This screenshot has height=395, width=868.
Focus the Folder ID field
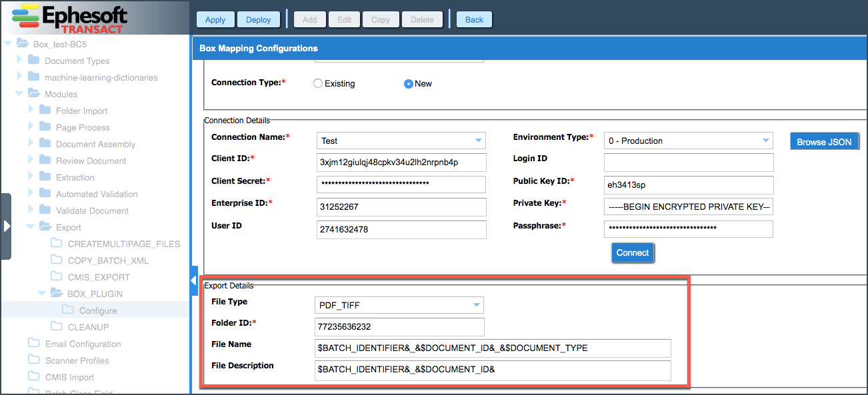point(399,327)
